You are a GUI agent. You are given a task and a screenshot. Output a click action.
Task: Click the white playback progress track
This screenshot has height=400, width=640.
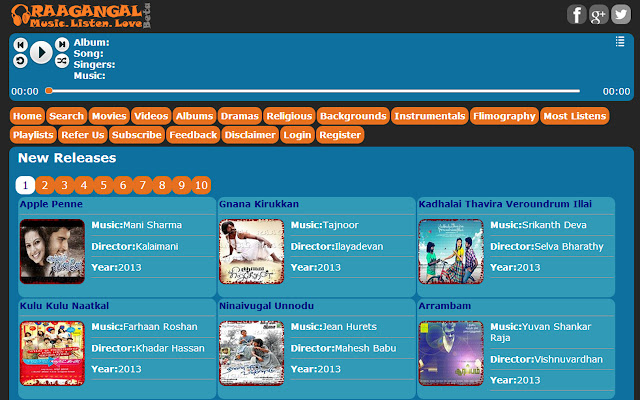coord(313,91)
